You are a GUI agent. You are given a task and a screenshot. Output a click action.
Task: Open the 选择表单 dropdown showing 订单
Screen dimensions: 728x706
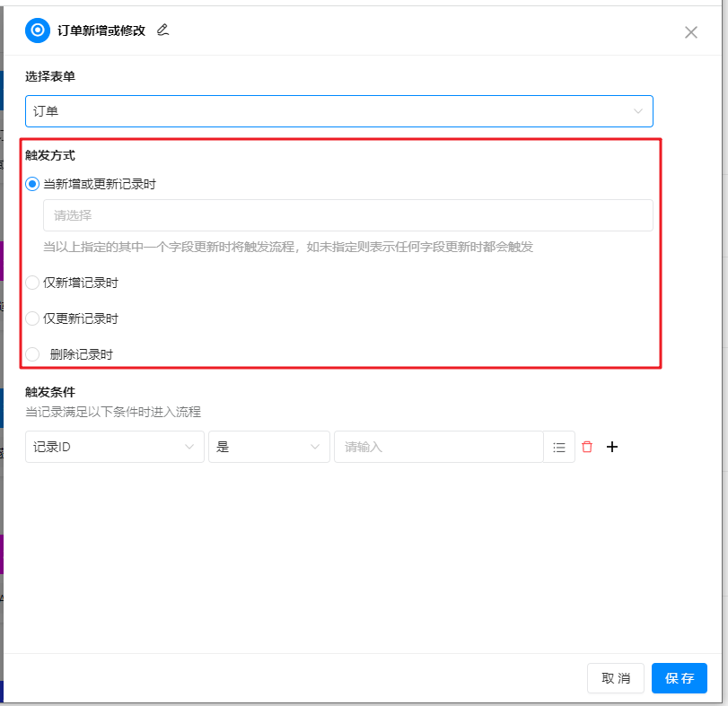(x=338, y=111)
